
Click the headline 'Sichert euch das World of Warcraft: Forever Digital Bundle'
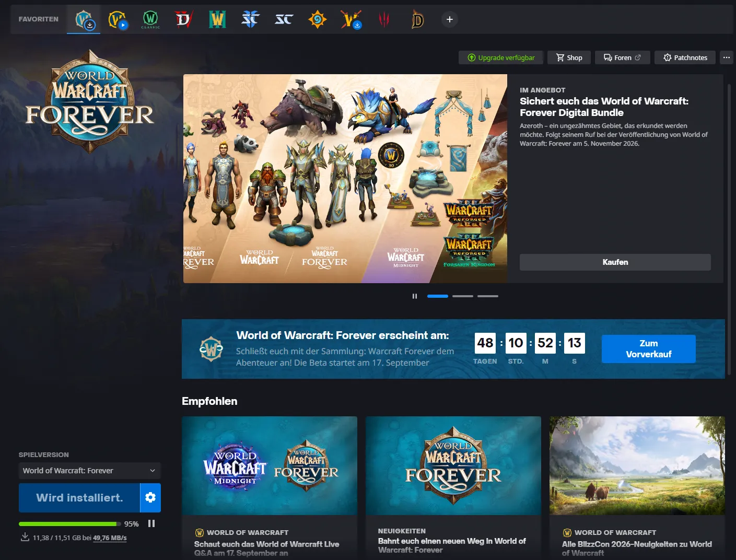tap(604, 107)
